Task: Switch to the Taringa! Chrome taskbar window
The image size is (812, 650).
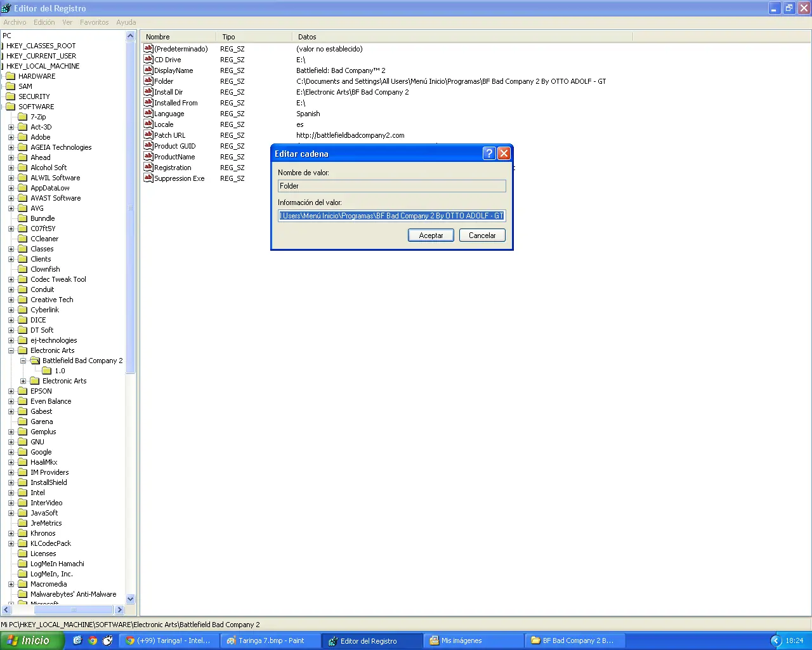Action: (170, 640)
